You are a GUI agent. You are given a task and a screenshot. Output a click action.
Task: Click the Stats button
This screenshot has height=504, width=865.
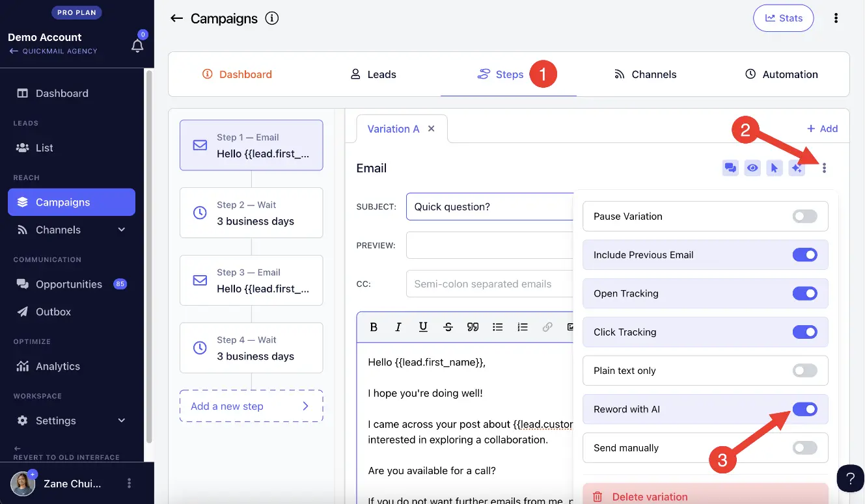[784, 18]
